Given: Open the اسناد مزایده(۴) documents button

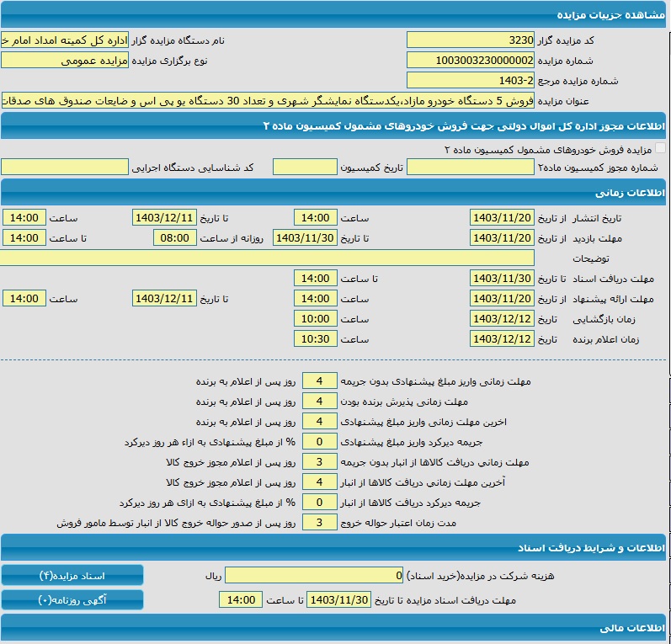Looking at the screenshot, I should click(x=72, y=575).
